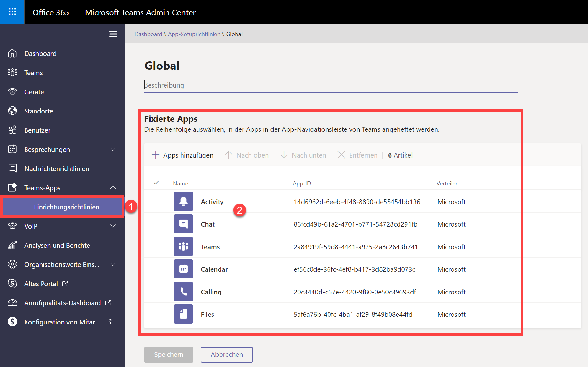Open the Geräte sidebar item
This screenshot has width=588, height=367.
click(63, 92)
